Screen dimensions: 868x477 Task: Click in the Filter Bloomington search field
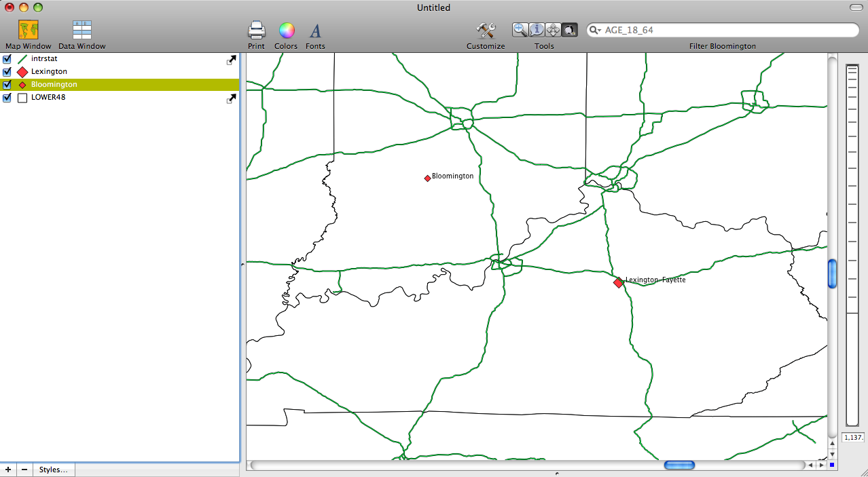727,31
